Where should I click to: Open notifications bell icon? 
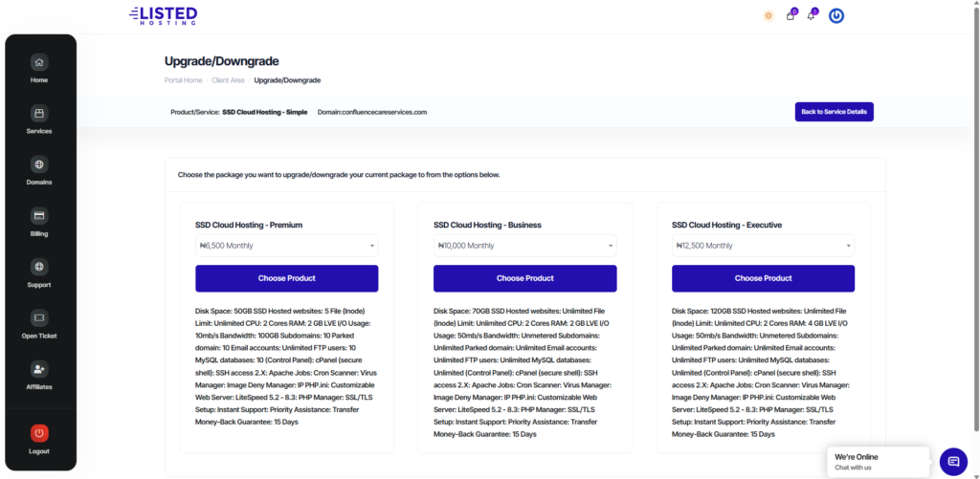[x=812, y=15]
